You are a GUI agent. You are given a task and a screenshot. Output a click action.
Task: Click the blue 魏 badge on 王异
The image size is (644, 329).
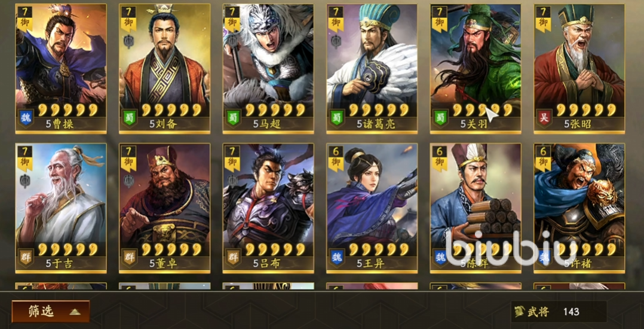tap(337, 257)
